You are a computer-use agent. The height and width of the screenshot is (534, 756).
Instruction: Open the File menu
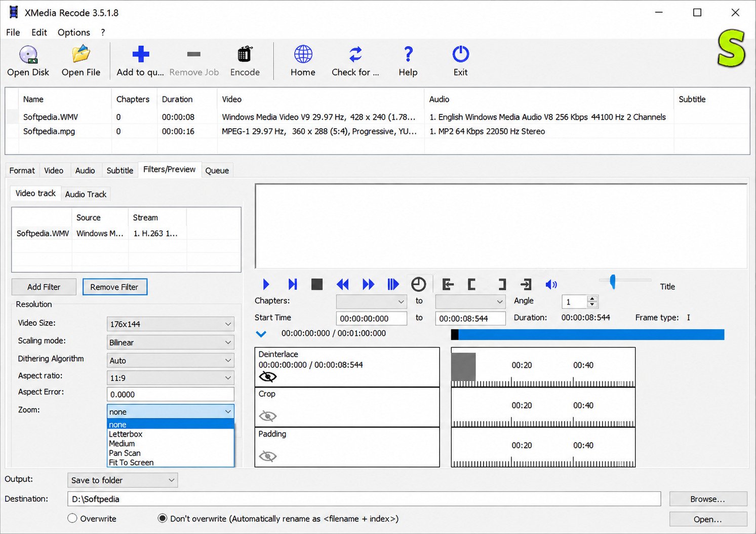(13, 32)
